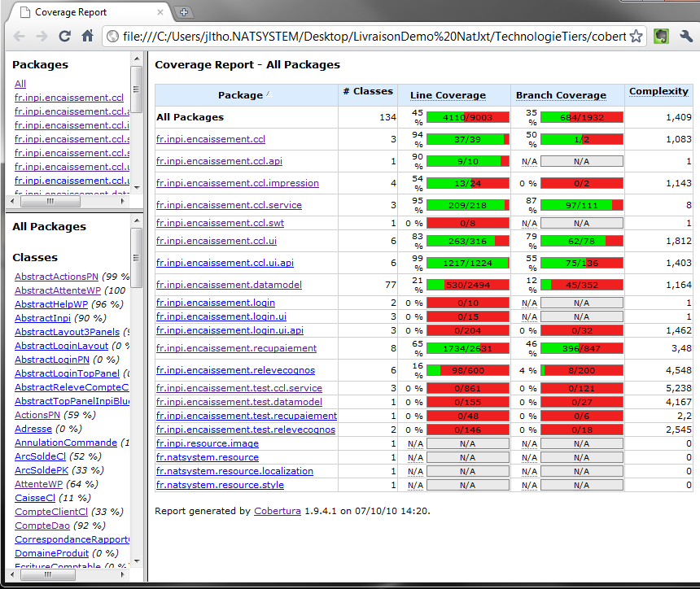Open fr.inpi.encaissement.test.ccl.service package report
700x589 pixels.
click(238, 388)
